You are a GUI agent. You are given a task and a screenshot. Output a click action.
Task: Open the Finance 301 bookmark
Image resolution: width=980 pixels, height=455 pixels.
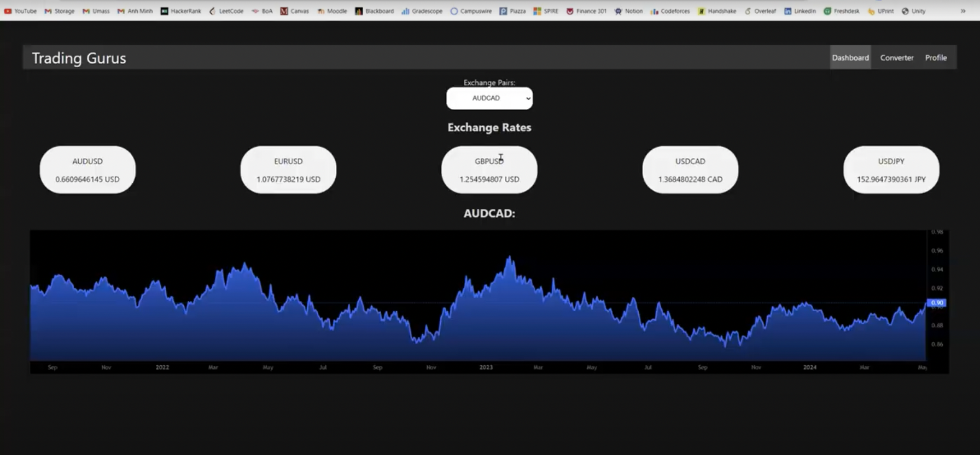586,11
